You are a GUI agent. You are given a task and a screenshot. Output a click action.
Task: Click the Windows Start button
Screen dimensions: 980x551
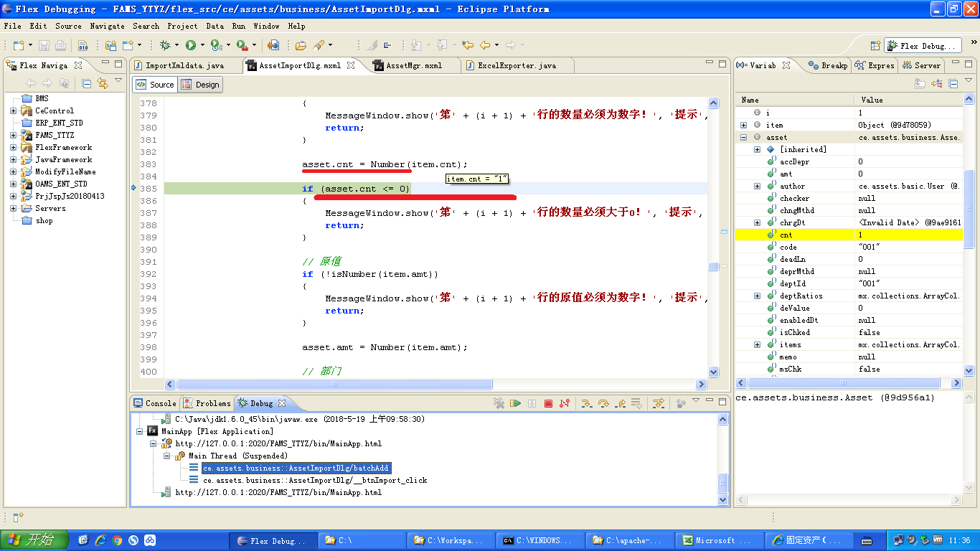[34, 540]
